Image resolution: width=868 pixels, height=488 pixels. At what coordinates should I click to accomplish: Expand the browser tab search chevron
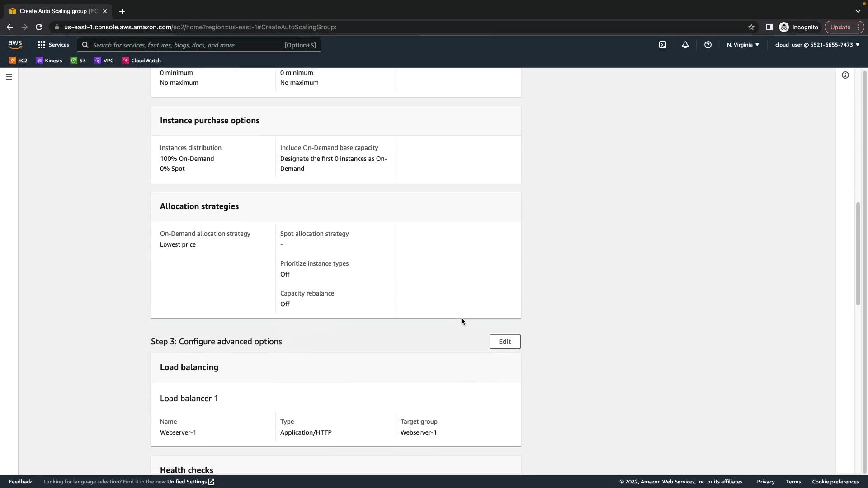coord(858,11)
